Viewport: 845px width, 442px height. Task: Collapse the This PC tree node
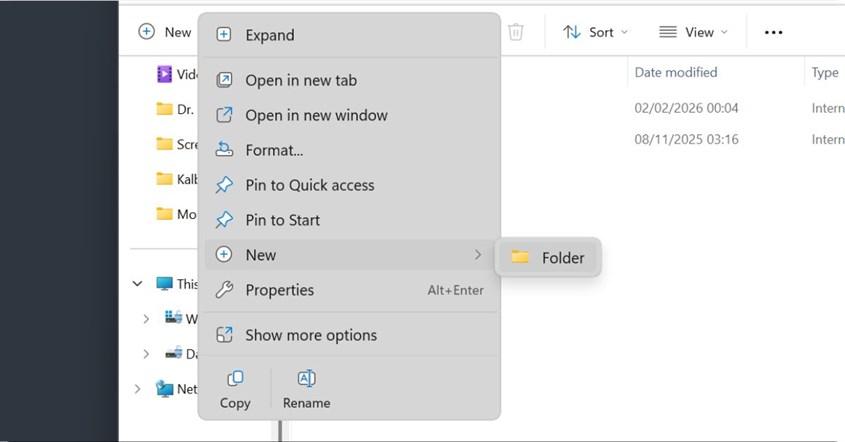[138, 283]
